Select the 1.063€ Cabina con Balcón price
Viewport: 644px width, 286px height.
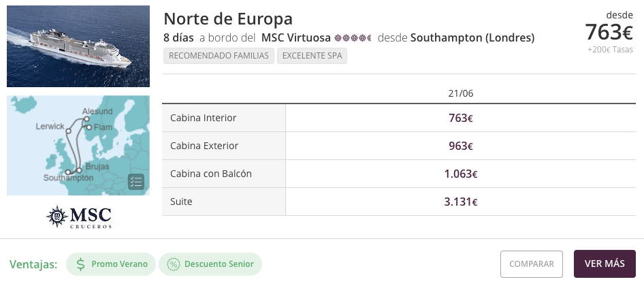460,174
